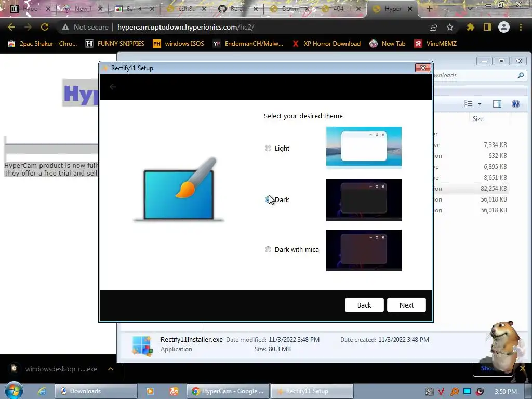Open Chrome profile avatar
532x399 pixels.
pos(504,27)
